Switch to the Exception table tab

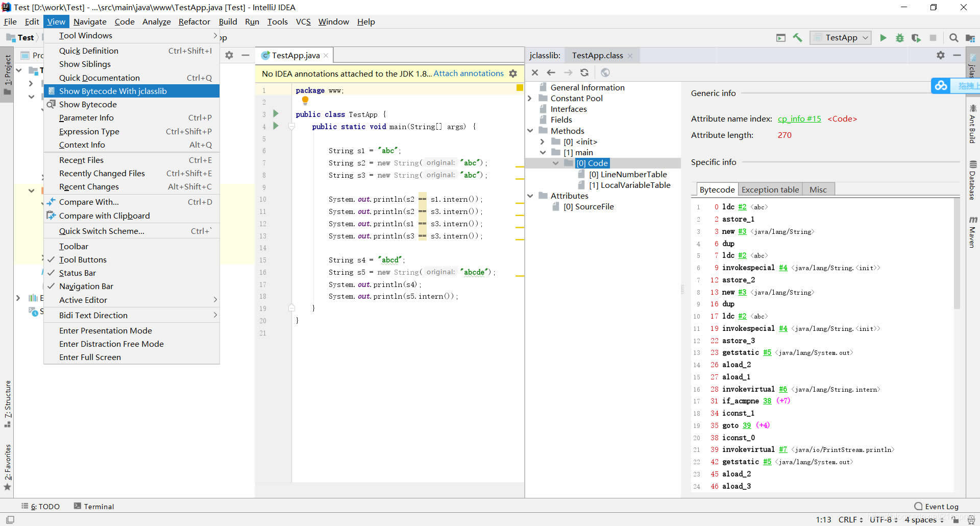tap(770, 189)
